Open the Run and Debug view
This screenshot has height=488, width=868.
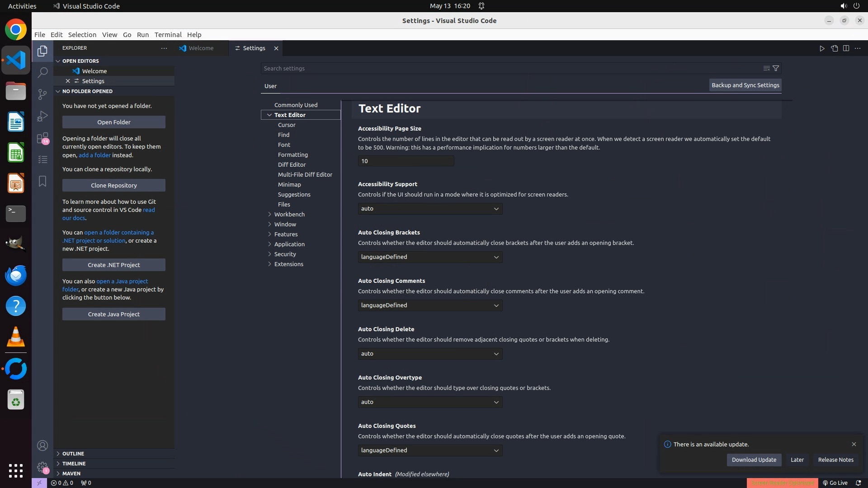42,116
